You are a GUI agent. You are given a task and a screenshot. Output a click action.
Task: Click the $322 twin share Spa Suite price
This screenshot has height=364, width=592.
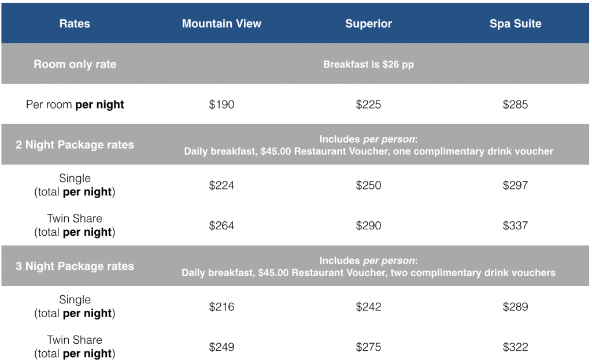(x=515, y=347)
